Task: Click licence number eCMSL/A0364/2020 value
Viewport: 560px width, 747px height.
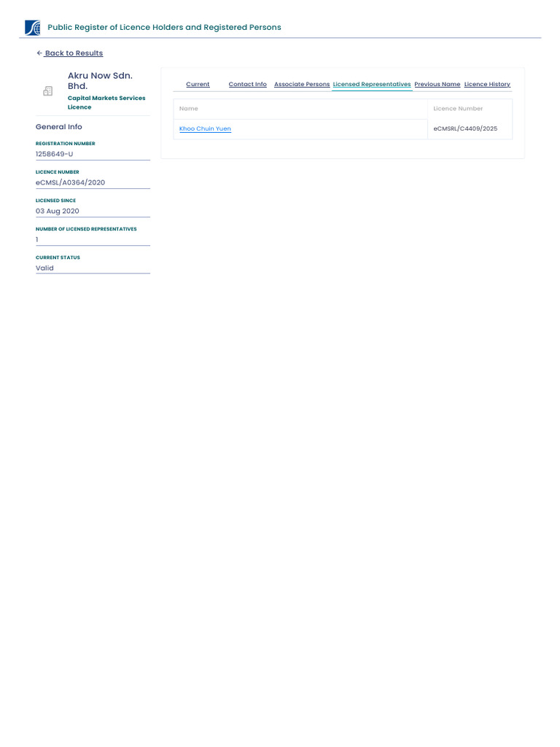Action: point(70,182)
